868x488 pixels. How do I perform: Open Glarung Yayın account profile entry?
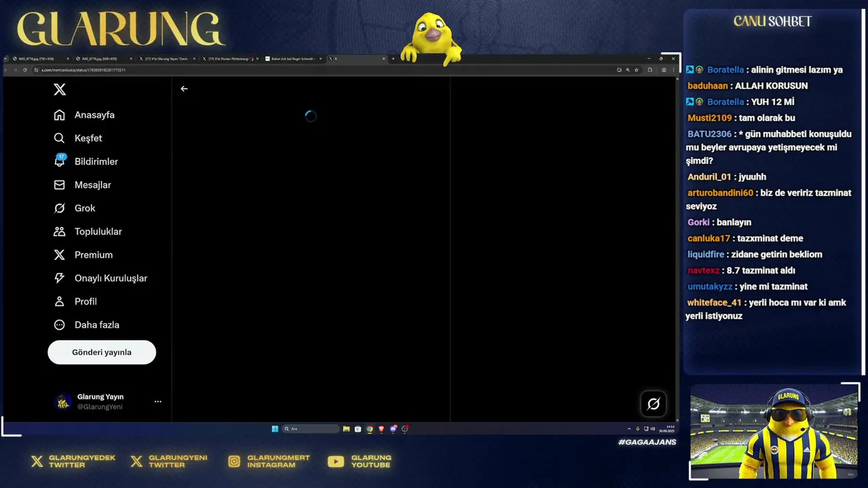click(x=108, y=401)
